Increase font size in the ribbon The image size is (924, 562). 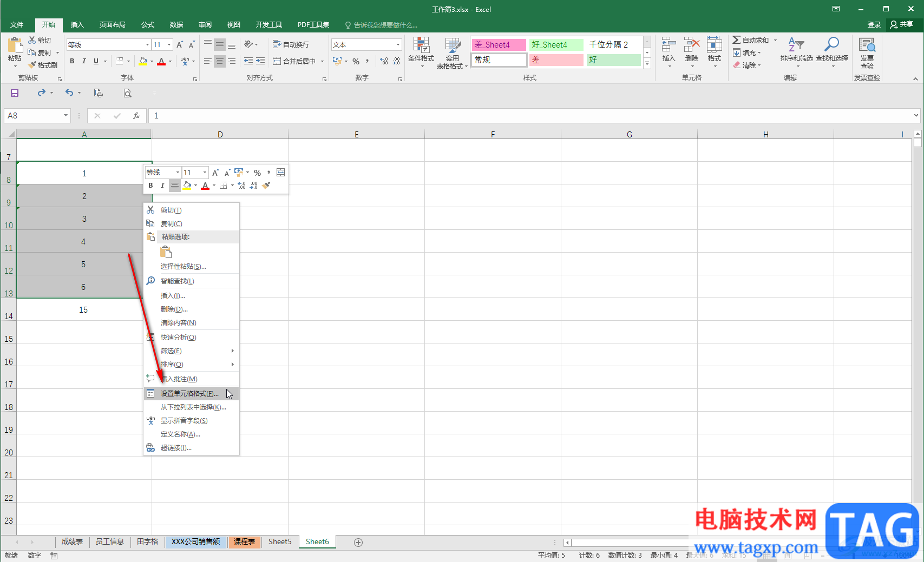point(180,44)
